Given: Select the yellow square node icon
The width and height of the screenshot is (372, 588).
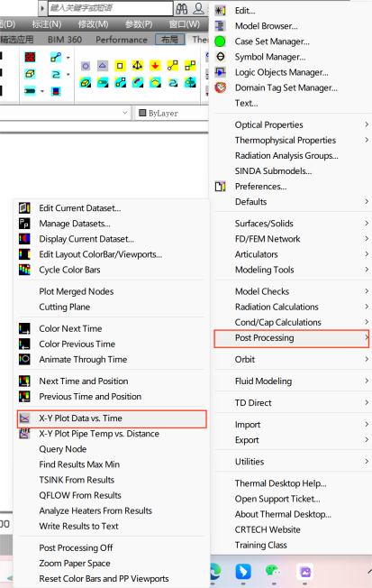Looking at the screenshot, I should click(x=120, y=66).
